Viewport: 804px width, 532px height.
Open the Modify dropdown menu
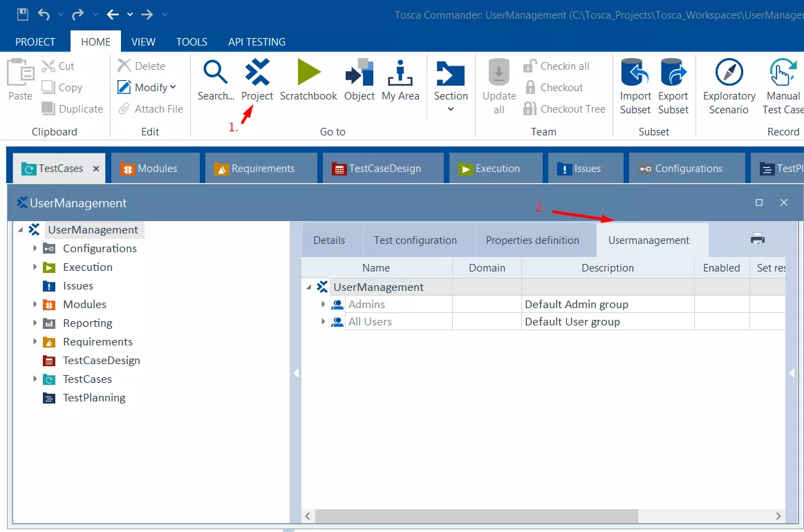[x=147, y=88]
